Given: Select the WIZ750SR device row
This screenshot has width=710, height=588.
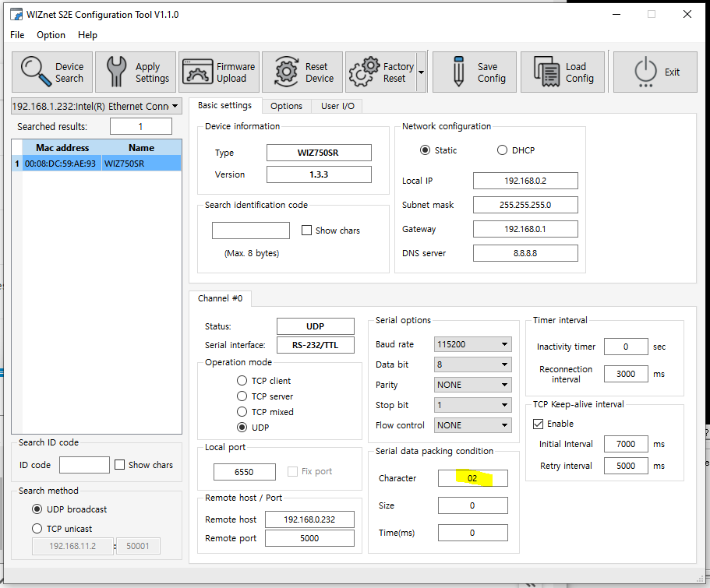Looking at the screenshot, I should pyautogui.click(x=97, y=164).
